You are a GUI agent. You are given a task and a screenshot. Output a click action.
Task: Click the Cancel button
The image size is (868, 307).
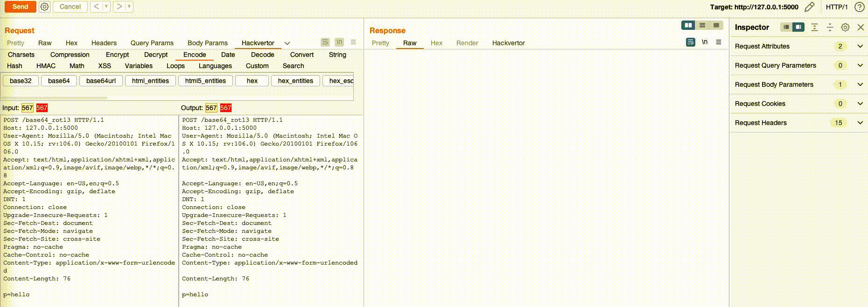(x=70, y=7)
